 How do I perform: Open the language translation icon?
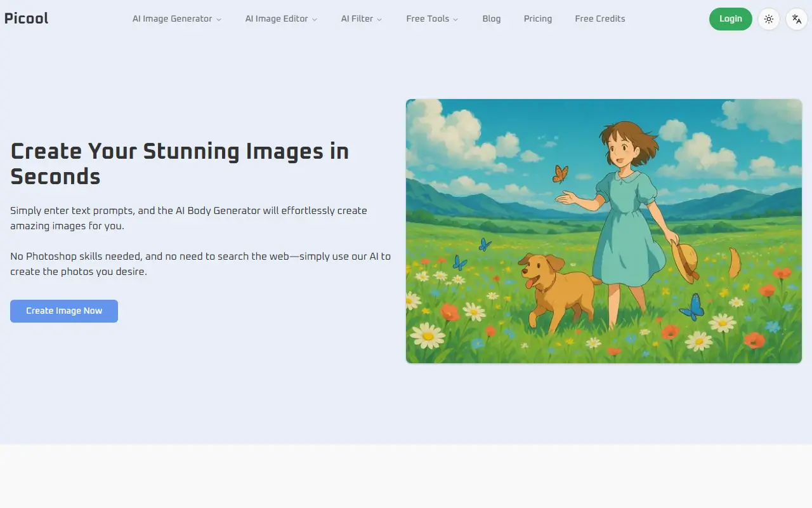pos(797,19)
